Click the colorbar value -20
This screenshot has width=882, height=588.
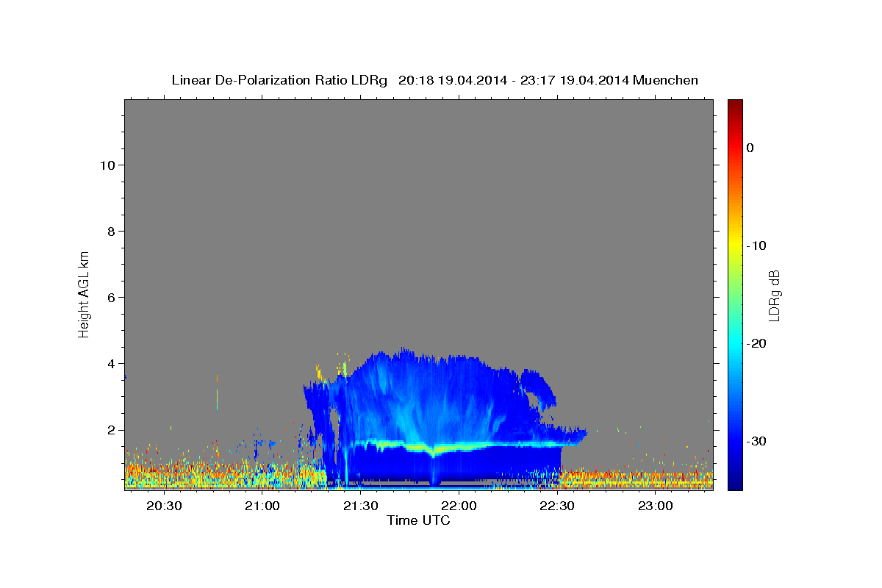(757, 343)
